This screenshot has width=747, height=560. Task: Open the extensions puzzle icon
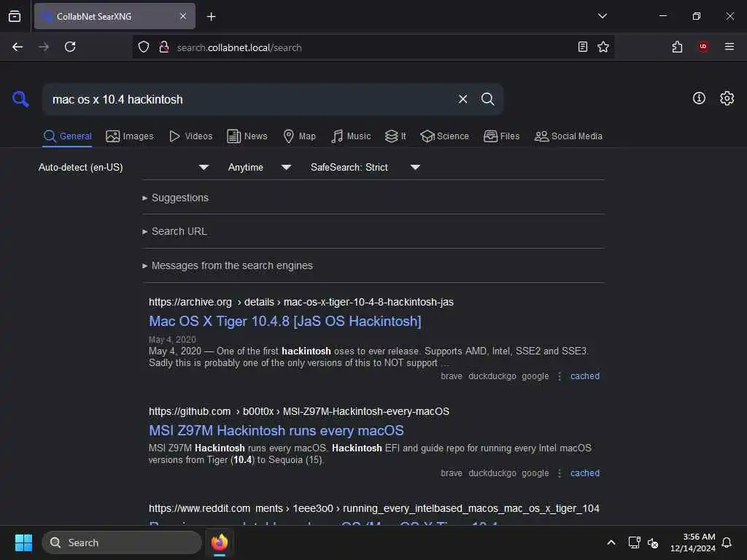(677, 47)
